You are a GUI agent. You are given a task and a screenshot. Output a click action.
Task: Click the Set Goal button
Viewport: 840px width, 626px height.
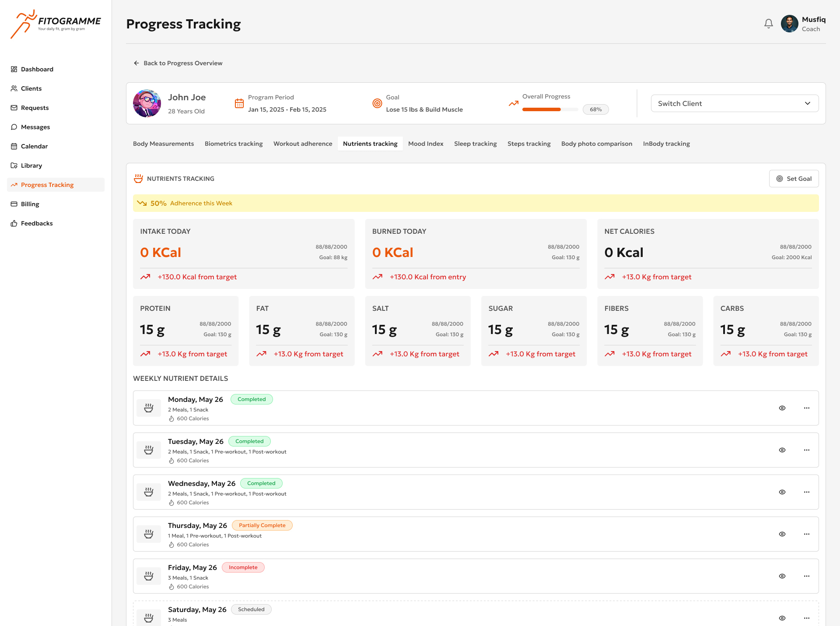pyautogui.click(x=794, y=179)
